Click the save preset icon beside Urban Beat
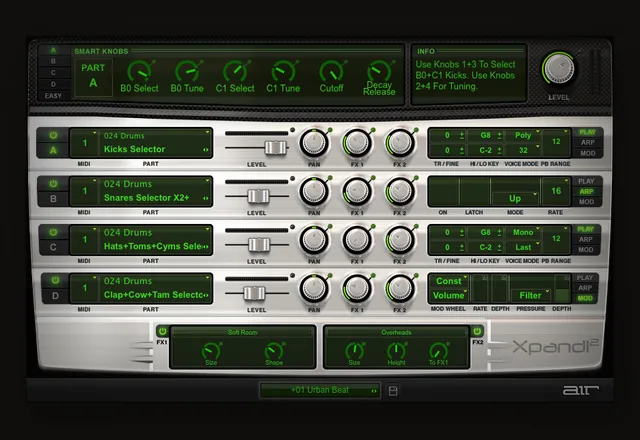 coord(393,391)
